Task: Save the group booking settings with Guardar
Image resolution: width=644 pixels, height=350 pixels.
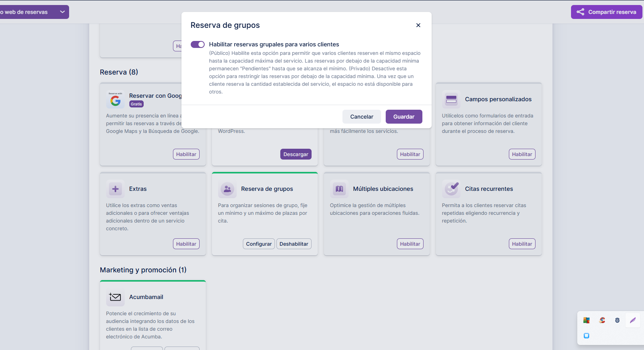Action: point(403,117)
